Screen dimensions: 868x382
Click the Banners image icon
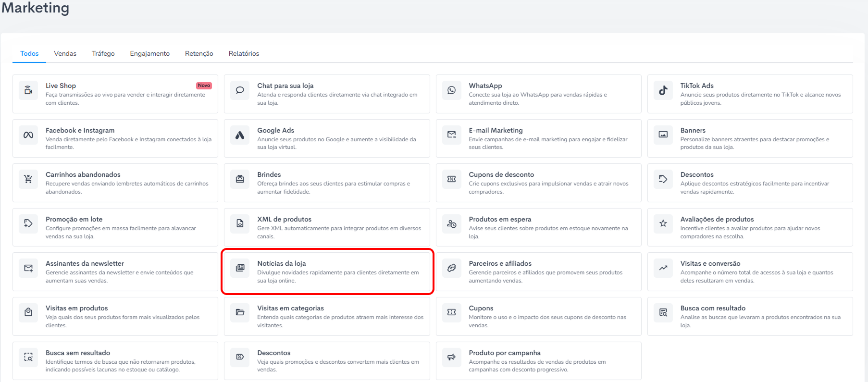point(663,135)
